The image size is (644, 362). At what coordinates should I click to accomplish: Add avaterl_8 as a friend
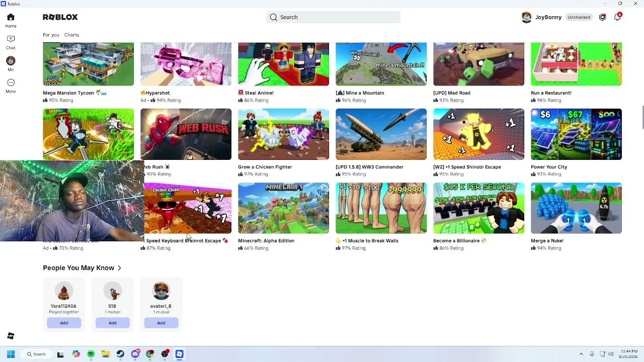tap(161, 323)
